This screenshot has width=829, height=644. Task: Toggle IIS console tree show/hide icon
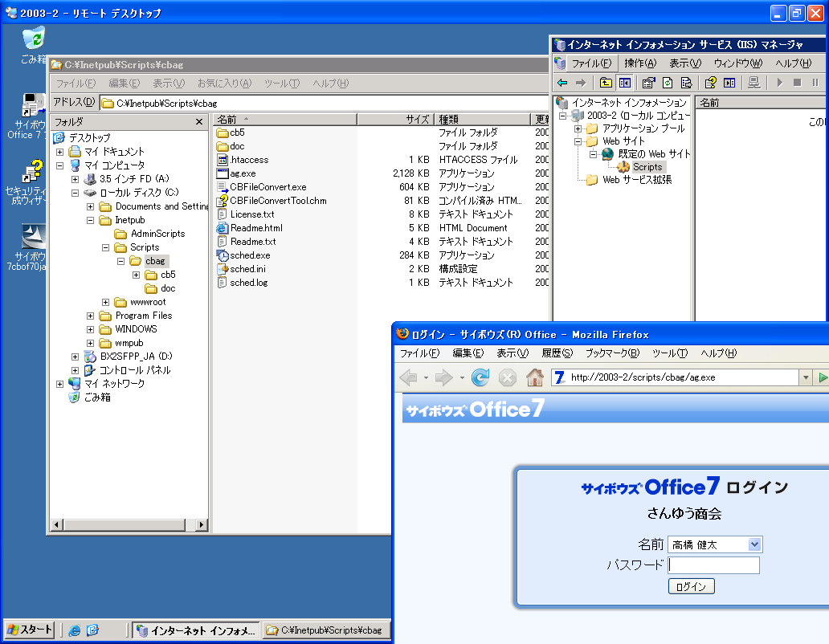pos(625,83)
